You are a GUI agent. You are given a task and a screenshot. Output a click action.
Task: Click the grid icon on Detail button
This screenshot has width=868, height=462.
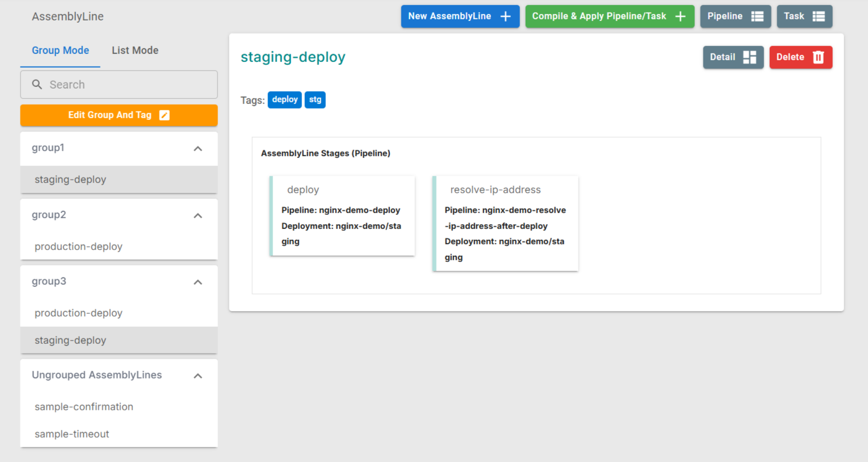[749, 57]
